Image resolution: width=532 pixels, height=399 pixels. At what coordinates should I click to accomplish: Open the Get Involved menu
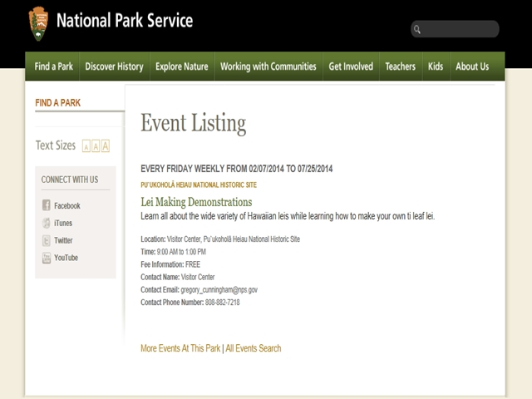click(351, 66)
